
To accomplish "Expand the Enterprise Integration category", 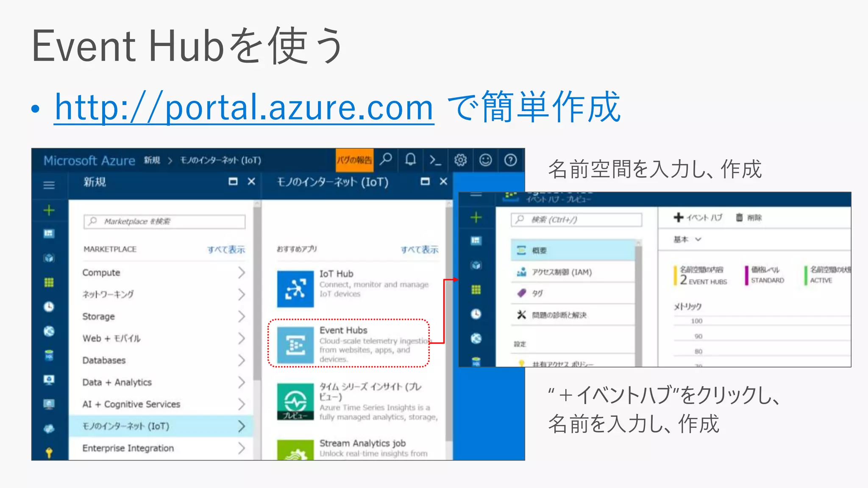I will tap(164, 448).
